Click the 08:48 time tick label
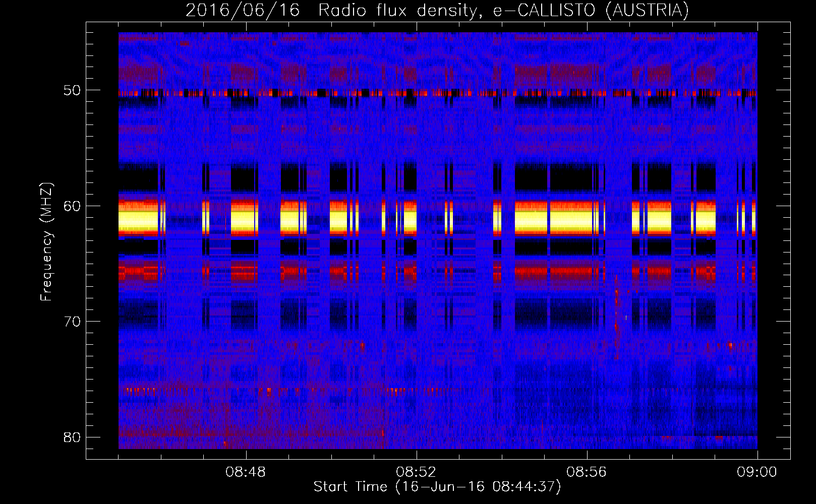This screenshot has height=504, width=816. pos(246,472)
